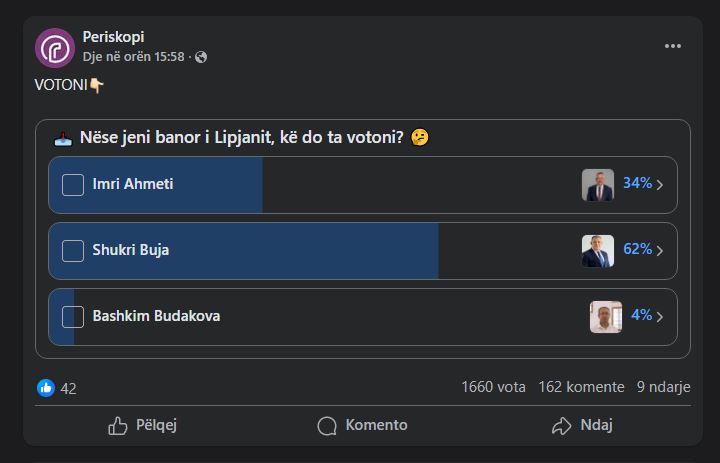Check the Imri Ahmeti vote box
The image size is (720, 463).
coord(73,185)
